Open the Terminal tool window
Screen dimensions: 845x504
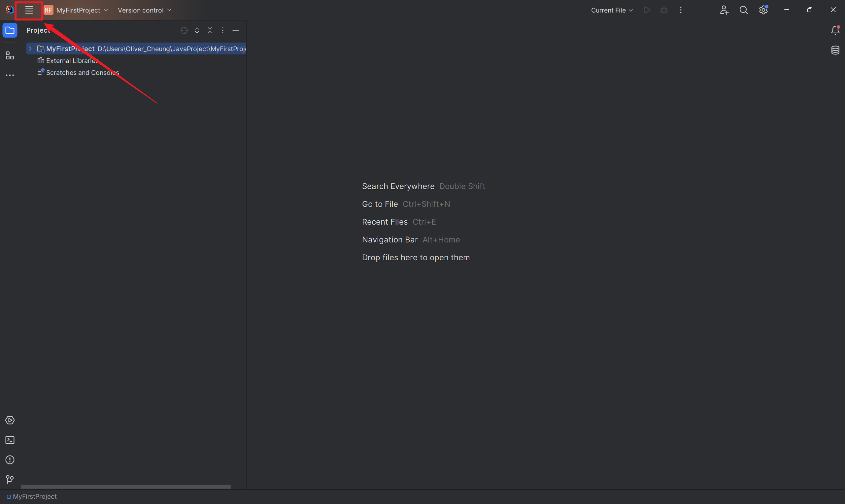pyautogui.click(x=10, y=440)
